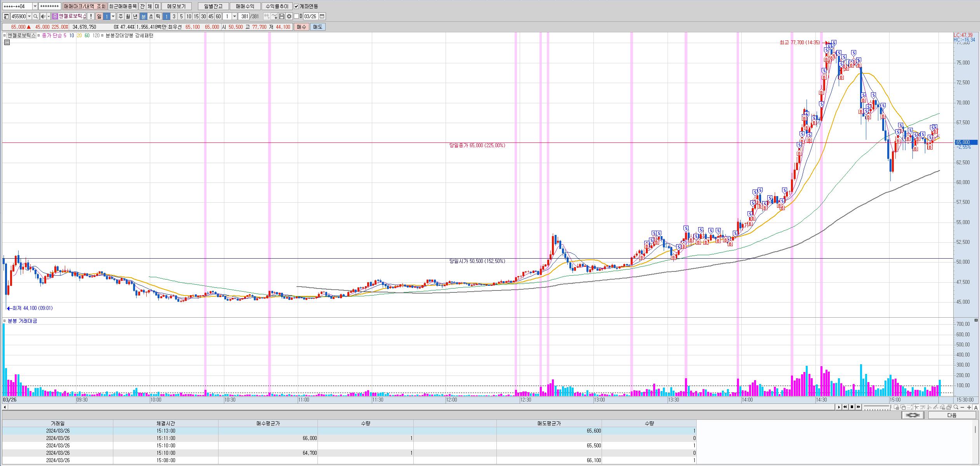
Task: Select the 분 minute chart toggle
Action: (143, 16)
